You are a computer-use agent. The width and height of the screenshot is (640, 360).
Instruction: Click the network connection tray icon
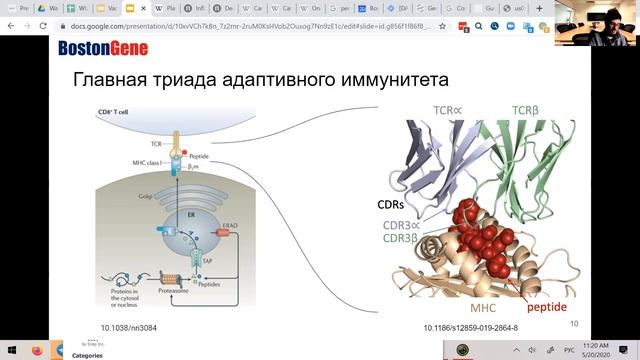tap(551, 350)
